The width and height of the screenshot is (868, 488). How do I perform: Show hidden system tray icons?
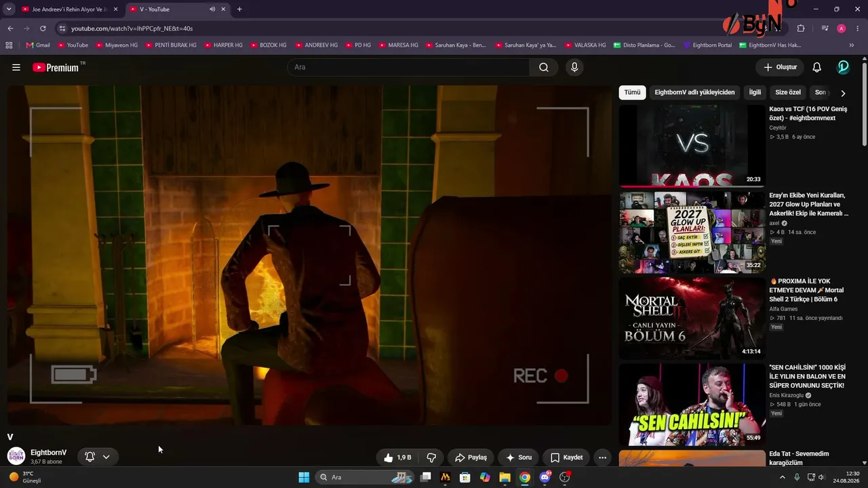783,477
